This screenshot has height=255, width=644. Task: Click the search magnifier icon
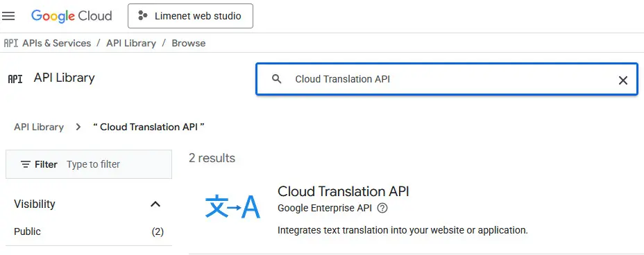click(x=277, y=79)
